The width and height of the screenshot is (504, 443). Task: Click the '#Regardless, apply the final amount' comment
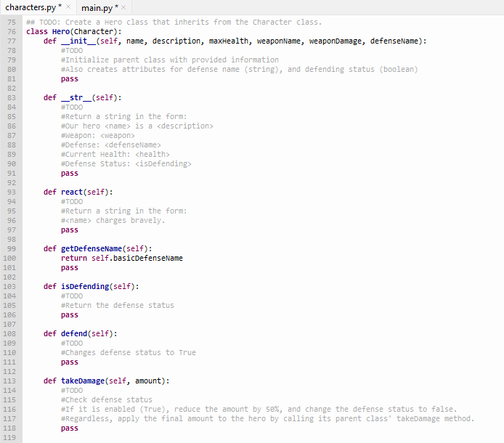[x=267, y=418]
